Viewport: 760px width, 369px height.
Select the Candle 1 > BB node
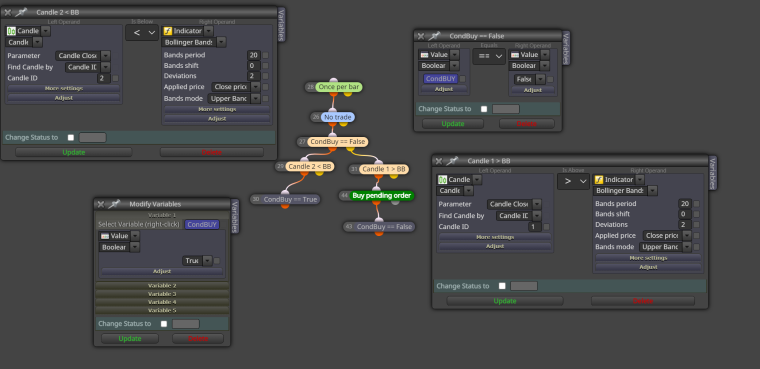pos(384,169)
